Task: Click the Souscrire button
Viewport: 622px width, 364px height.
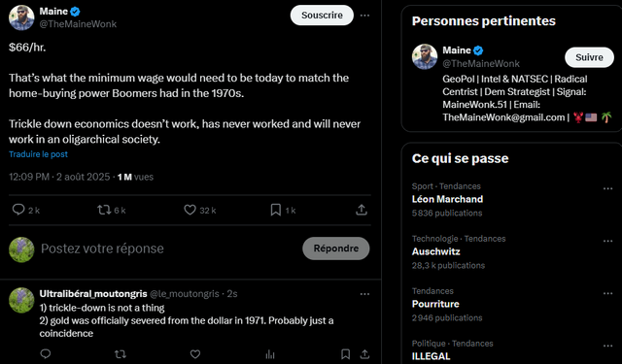Action: [322, 16]
